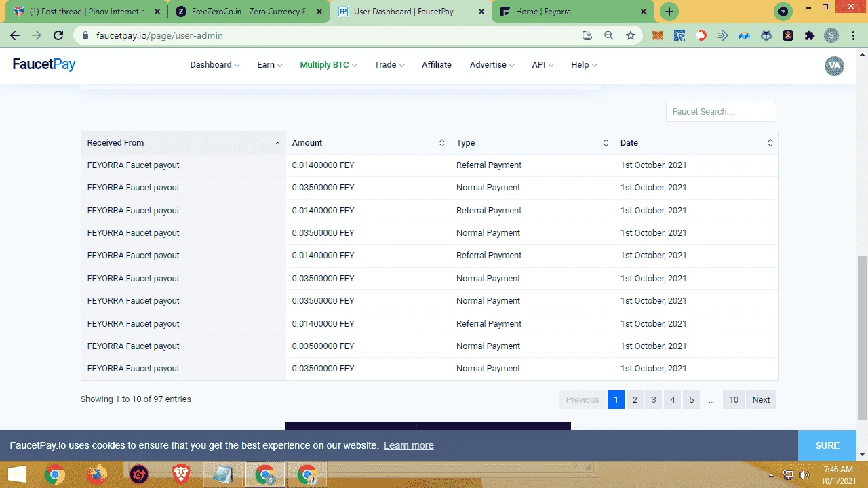
Task: Accept cookies with the SURE button
Action: (827, 445)
